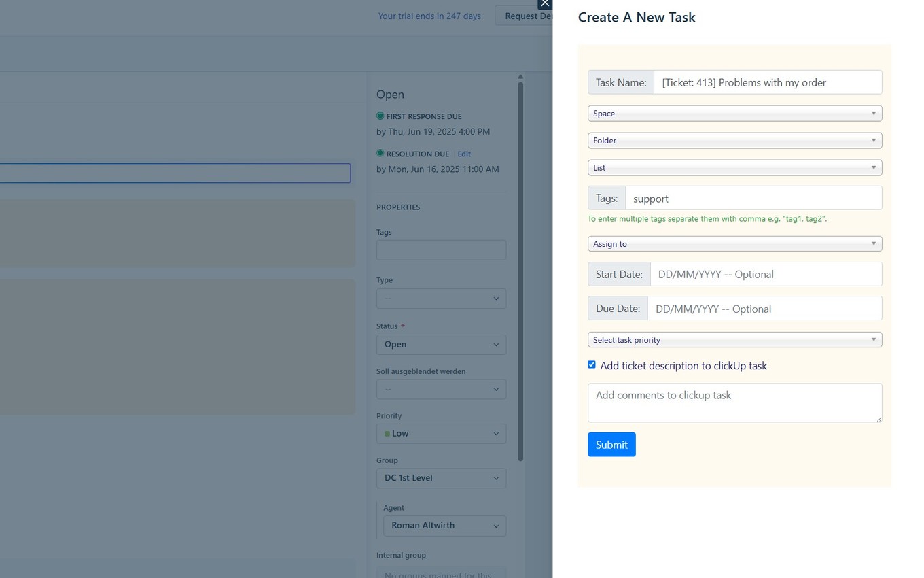The height and width of the screenshot is (578, 924).
Task: Open the Type dropdown under Properties
Action: click(441, 298)
